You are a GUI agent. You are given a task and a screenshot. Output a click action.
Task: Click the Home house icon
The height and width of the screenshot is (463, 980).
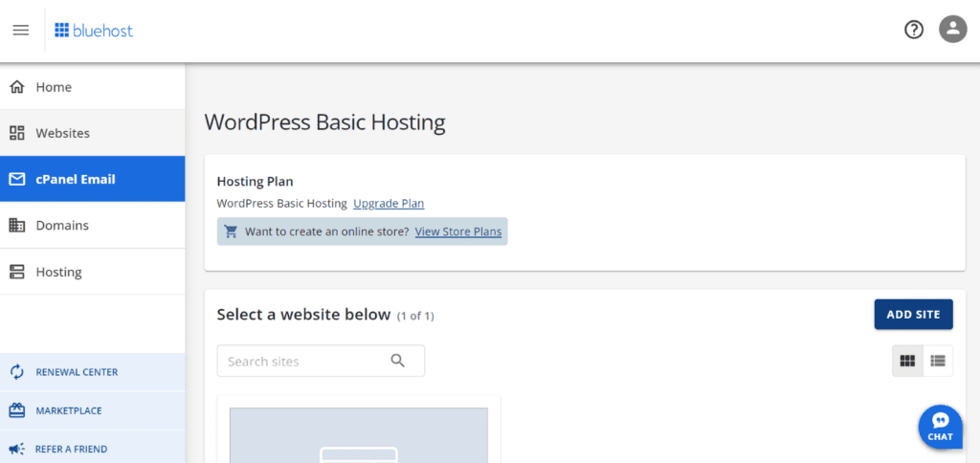click(x=17, y=87)
